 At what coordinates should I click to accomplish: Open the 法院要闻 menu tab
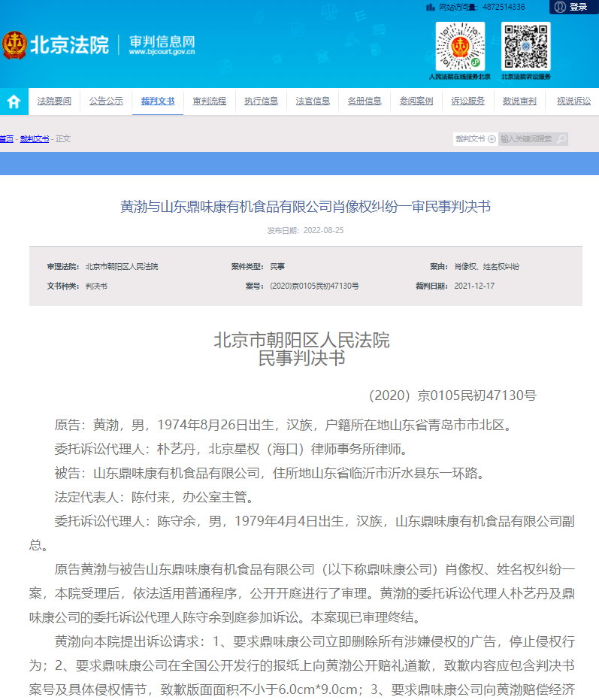coord(54,101)
